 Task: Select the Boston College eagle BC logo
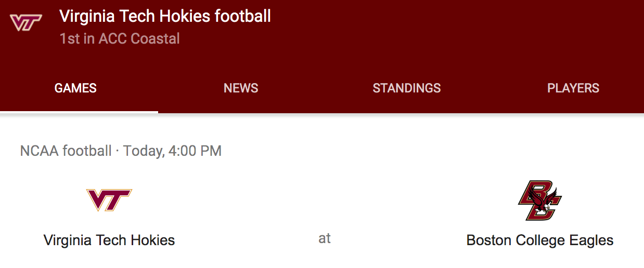click(x=540, y=200)
